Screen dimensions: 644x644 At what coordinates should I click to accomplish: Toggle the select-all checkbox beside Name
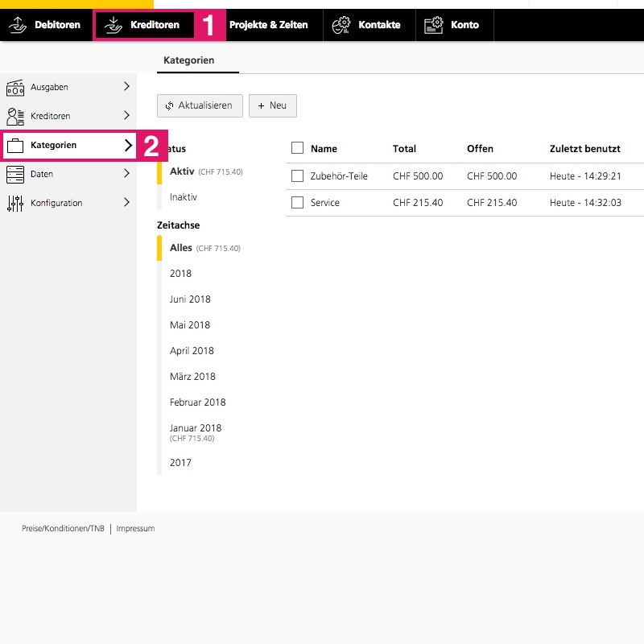pyautogui.click(x=297, y=148)
